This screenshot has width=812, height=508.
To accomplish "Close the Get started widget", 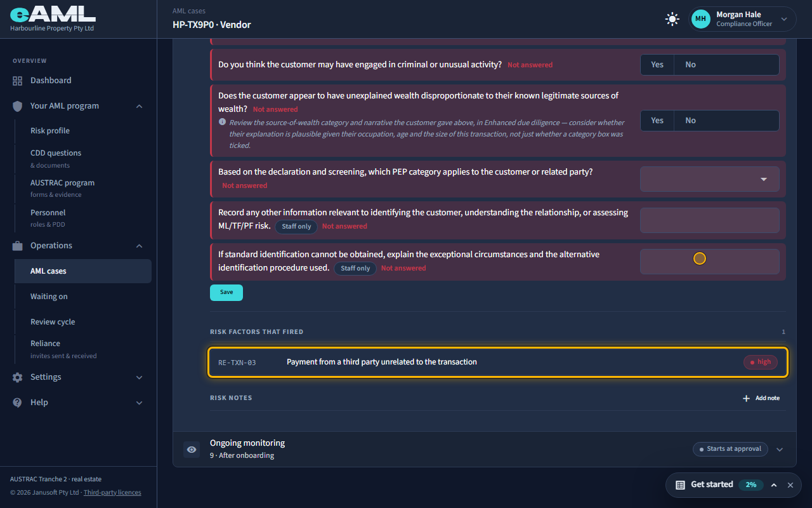I will (x=790, y=485).
